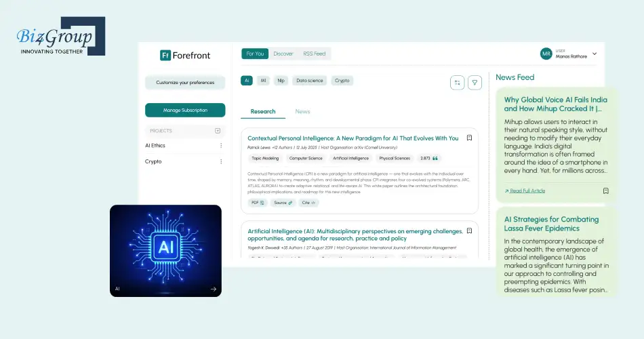Viewport: 644px width, 339px height.
Task: Toggle the Nlp topic filter chip
Action: pyautogui.click(x=281, y=81)
